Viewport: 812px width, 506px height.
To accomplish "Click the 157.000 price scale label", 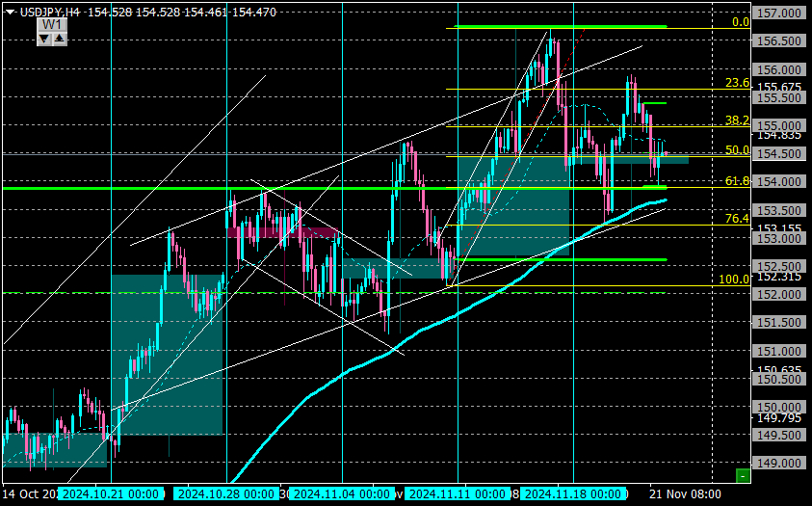I will pos(779,13).
